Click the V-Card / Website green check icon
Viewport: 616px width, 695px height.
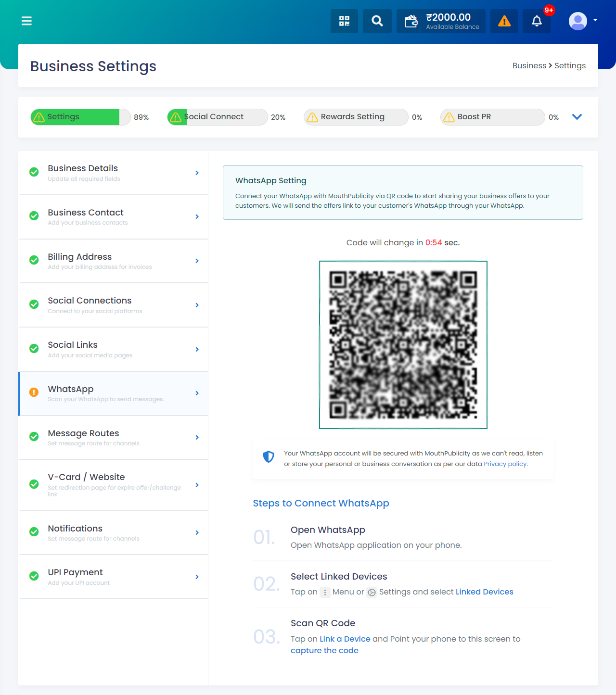pyautogui.click(x=34, y=484)
